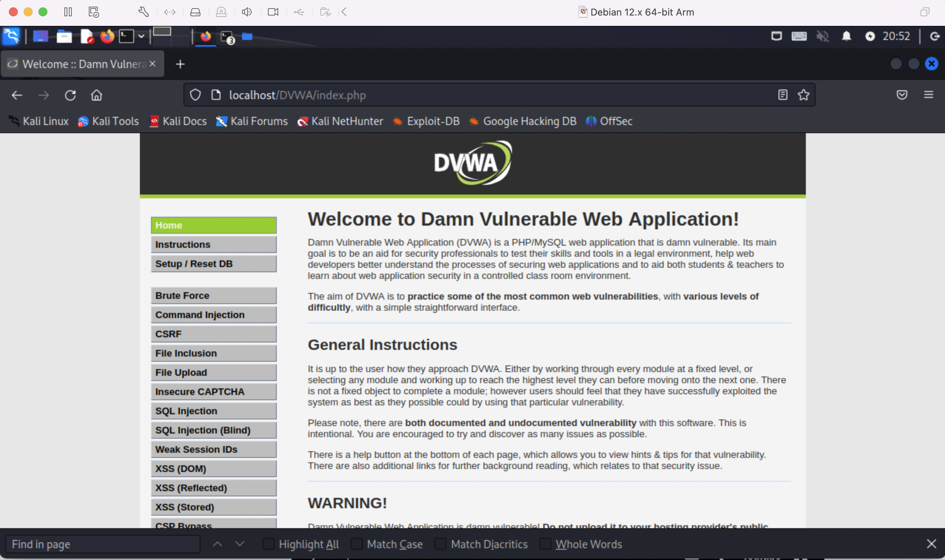The width and height of the screenshot is (945, 560).
Task: Open the Pocket save icon
Action: click(902, 95)
